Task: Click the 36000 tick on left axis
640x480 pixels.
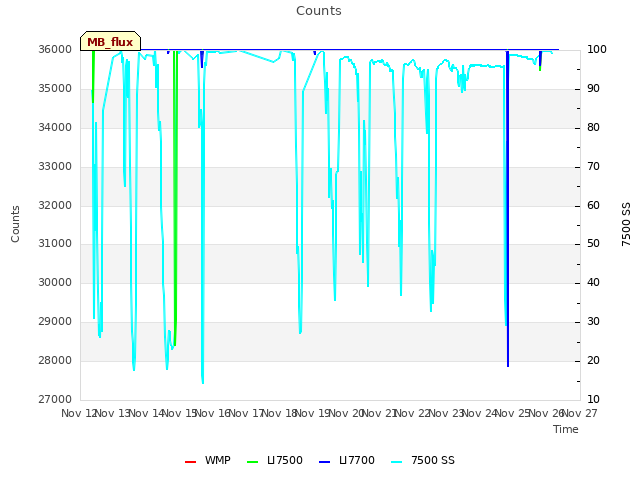Action: tap(55, 49)
